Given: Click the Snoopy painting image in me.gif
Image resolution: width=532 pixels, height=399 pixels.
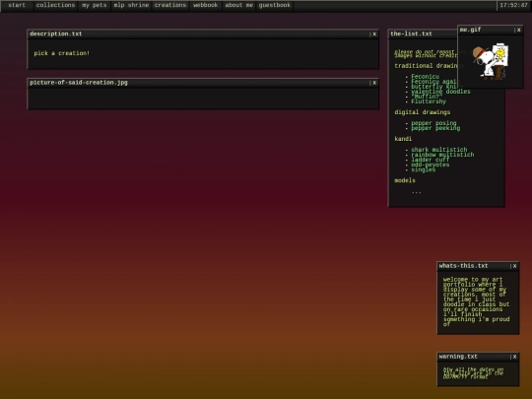Looking at the screenshot, I should point(491,61).
